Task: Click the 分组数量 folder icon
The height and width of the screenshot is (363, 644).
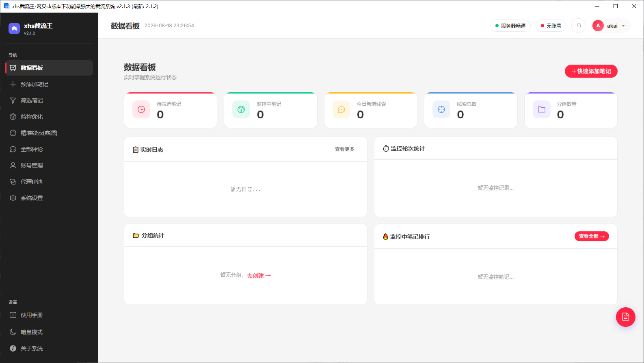Action: (x=542, y=109)
